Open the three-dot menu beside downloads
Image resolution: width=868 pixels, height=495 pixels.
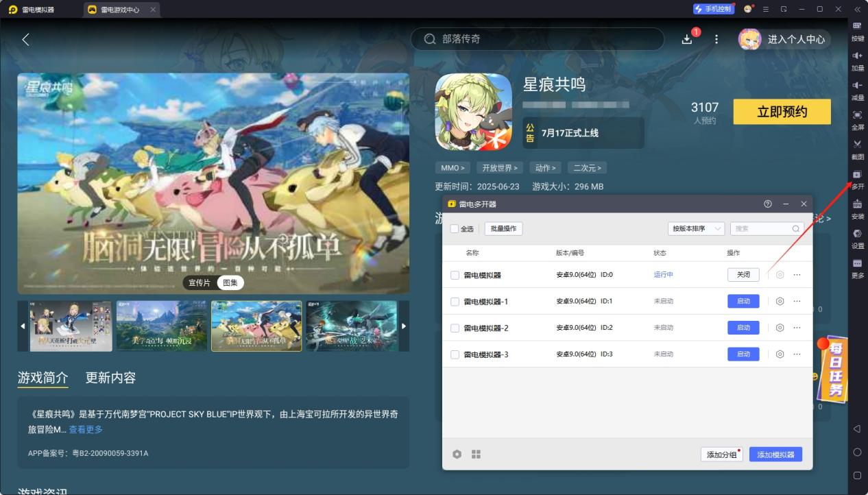pos(716,39)
